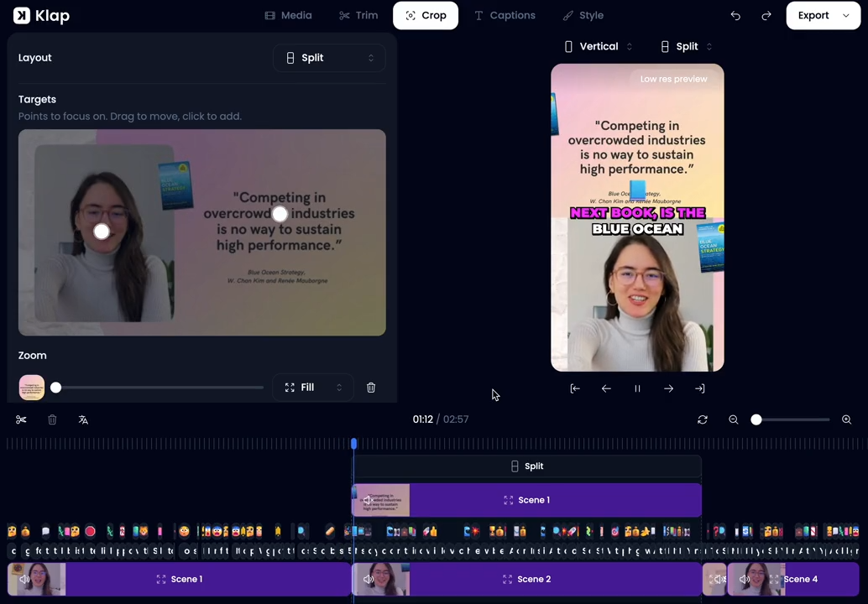This screenshot has height=604, width=868.
Task: Click the zoom target thumbnail
Action: pos(32,388)
